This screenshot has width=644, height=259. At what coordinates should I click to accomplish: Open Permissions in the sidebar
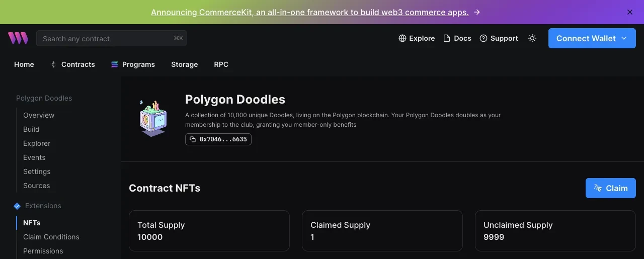(x=43, y=251)
